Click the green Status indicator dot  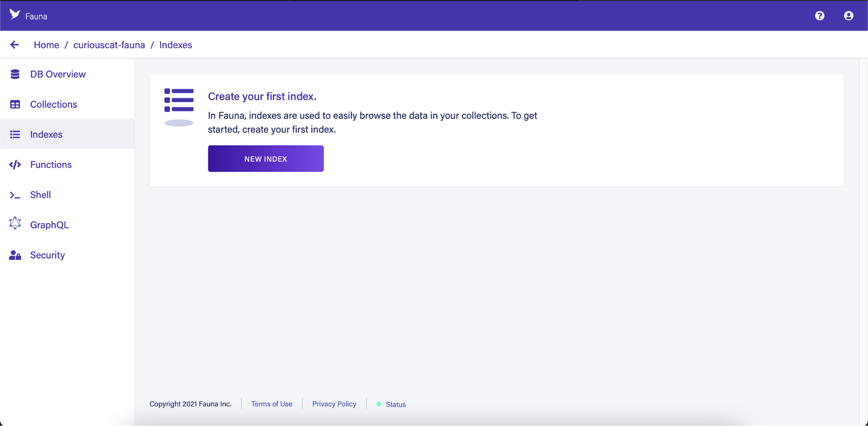[x=378, y=404]
